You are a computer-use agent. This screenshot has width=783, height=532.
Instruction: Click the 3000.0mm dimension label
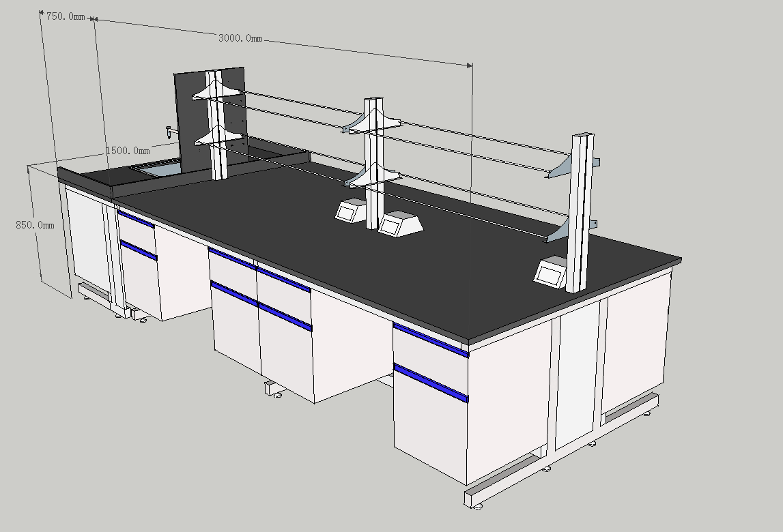coord(240,38)
